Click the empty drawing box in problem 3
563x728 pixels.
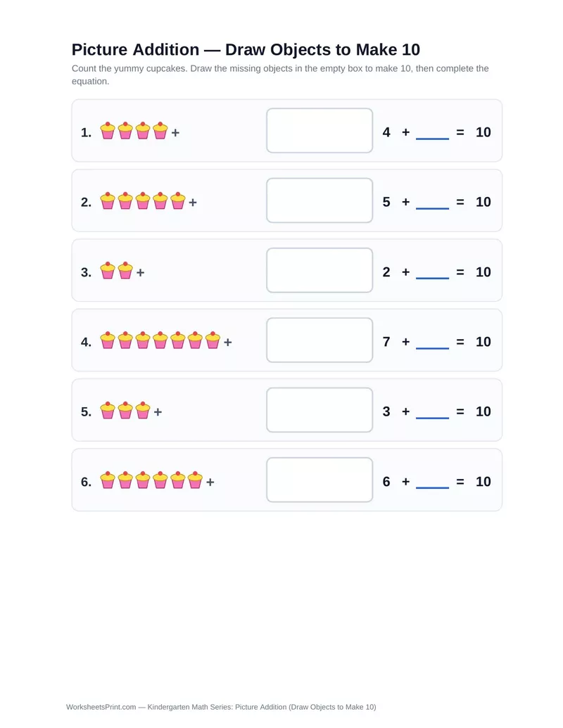[320, 270]
